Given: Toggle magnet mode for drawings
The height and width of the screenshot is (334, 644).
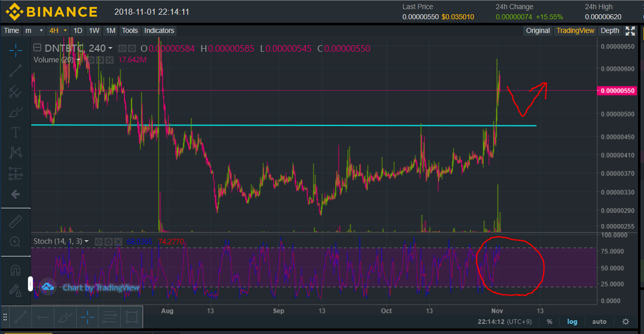Looking at the screenshot, I should (x=16, y=270).
